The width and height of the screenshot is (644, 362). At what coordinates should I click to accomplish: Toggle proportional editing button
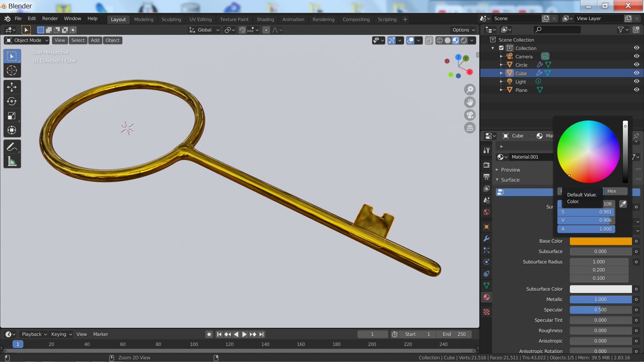tap(265, 30)
